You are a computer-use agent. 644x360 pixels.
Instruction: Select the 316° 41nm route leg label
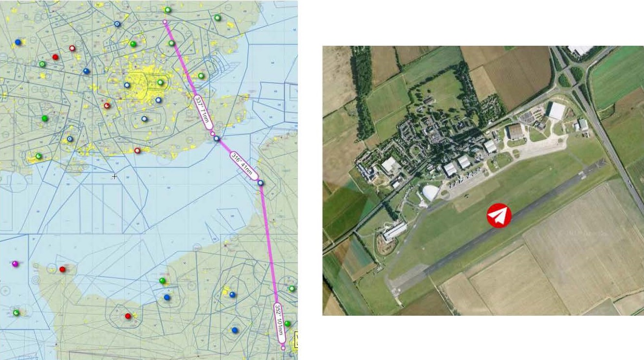(x=243, y=166)
